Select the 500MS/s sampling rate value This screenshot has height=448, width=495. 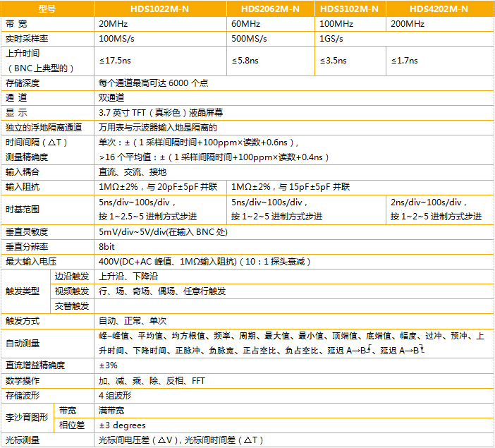251,39
